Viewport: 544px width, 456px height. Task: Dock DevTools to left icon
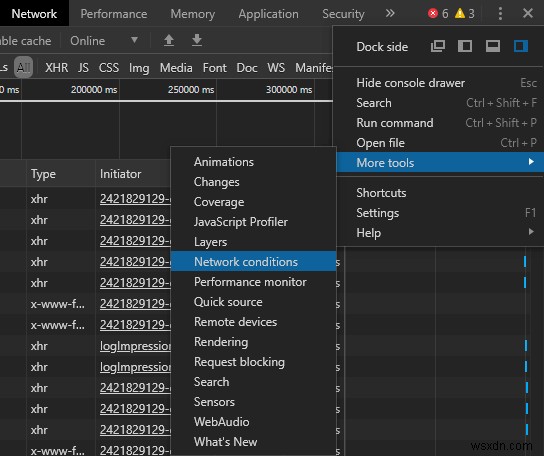point(465,46)
